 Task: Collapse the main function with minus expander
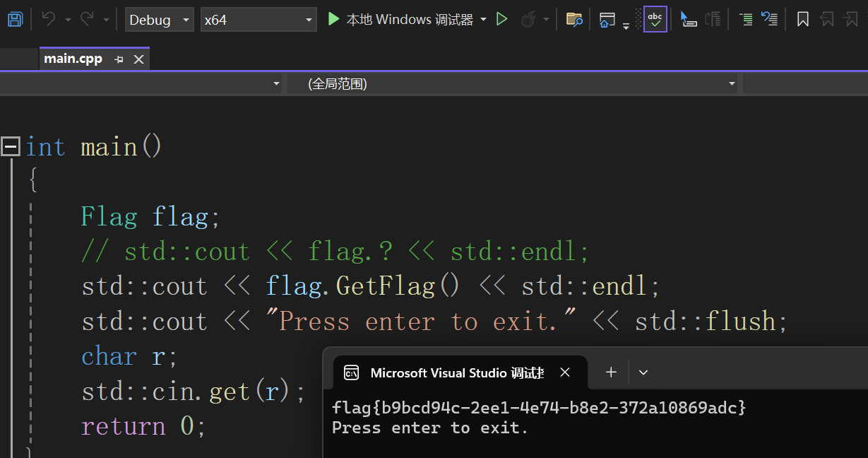pyautogui.click(x=11, y=146)
